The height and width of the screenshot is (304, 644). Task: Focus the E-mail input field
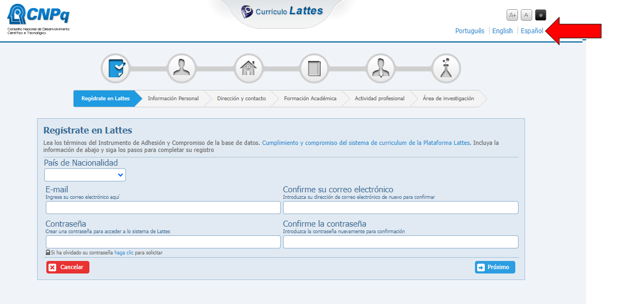point(163,208)
